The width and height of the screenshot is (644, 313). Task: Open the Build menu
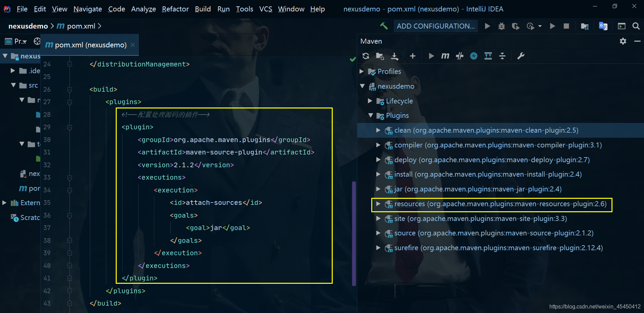click(x=203, y=9)
